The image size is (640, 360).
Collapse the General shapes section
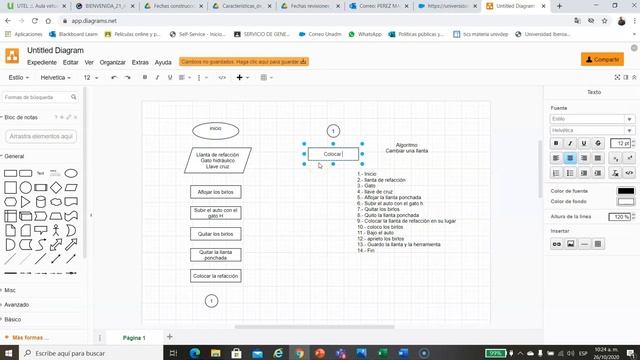[x=14, y=156]
